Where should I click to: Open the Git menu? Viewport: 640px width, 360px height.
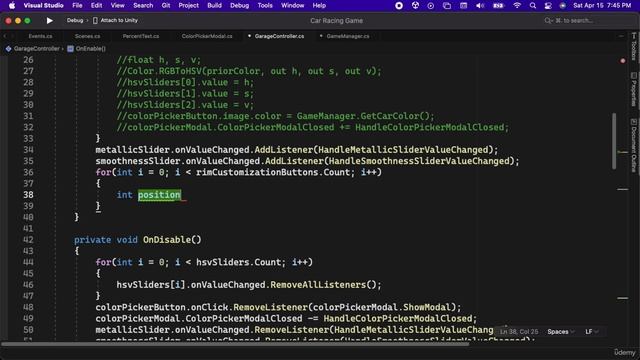pyautogui.click(x=166, y=5)
